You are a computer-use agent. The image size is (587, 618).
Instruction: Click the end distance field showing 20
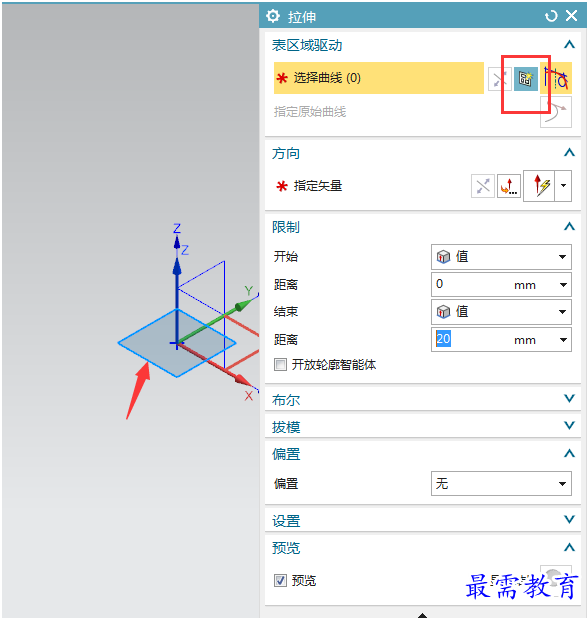[x=501, y=339]
